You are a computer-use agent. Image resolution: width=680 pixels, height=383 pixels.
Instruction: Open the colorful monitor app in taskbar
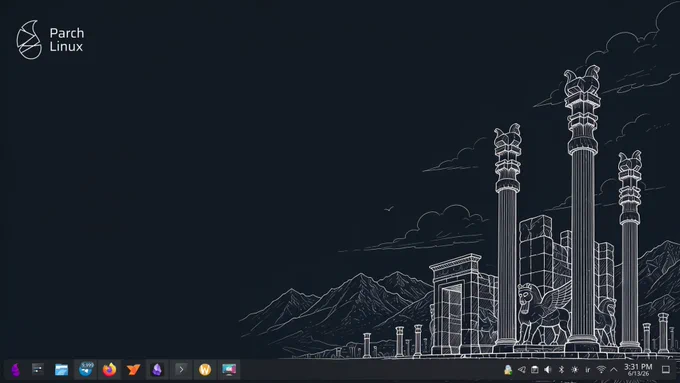coord(229,370)
